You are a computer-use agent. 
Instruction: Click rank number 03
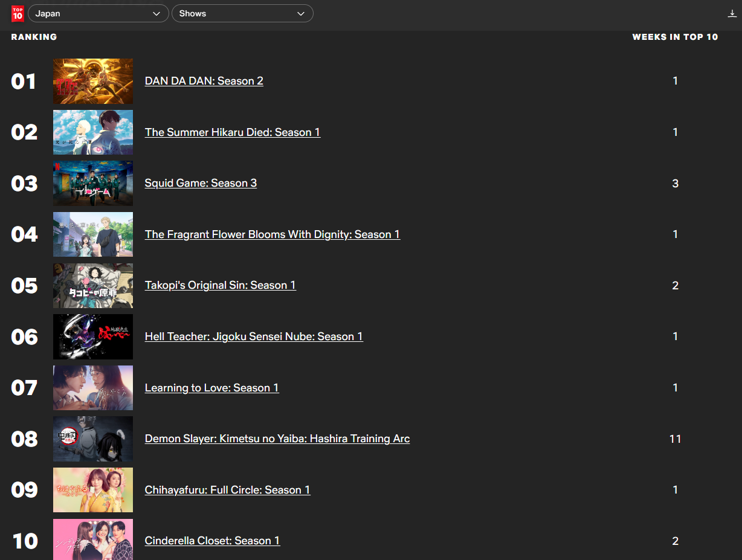pos(24,183)
